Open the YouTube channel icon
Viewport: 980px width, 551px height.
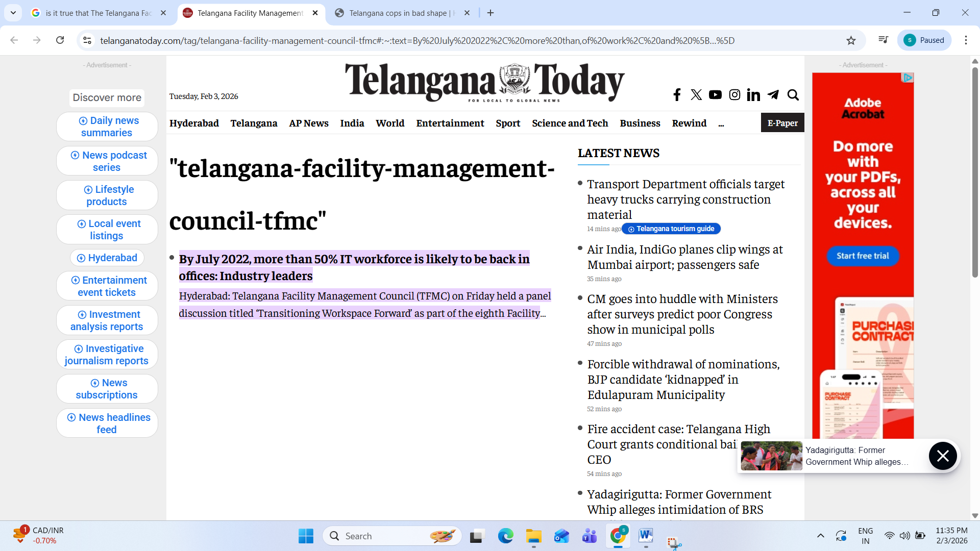pos(715,95)
